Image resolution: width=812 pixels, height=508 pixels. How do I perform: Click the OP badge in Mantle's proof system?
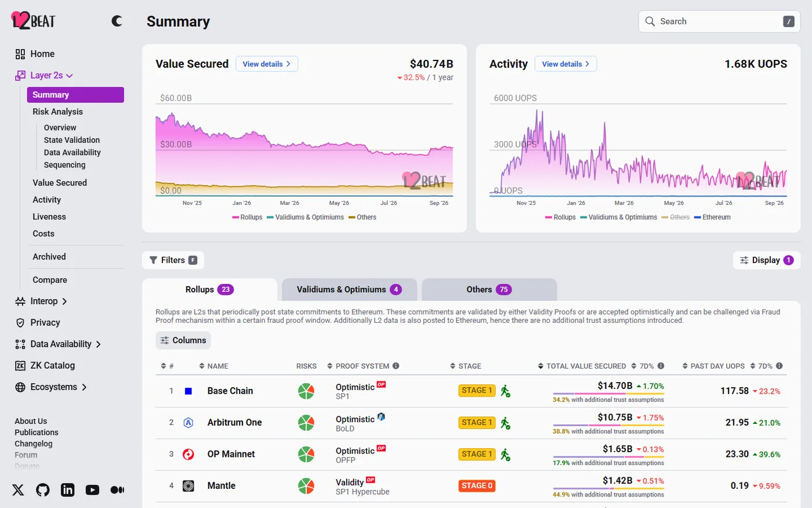point(371,480)
